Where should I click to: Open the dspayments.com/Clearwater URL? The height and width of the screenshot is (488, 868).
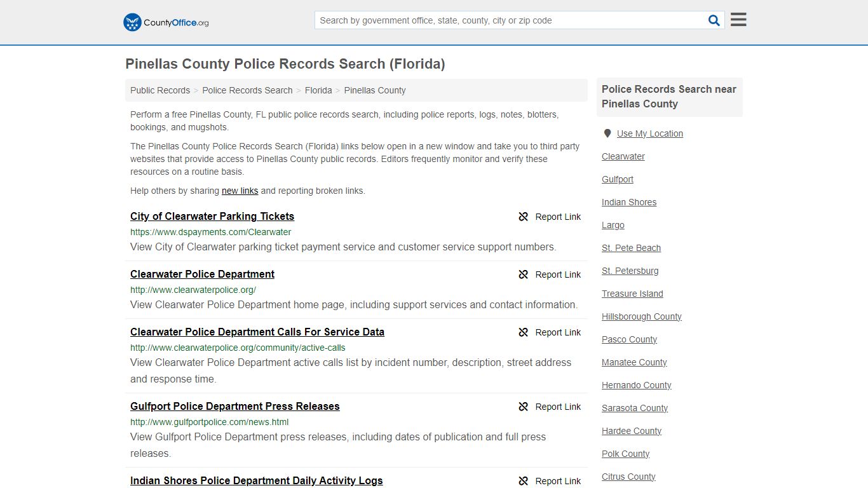211,232
